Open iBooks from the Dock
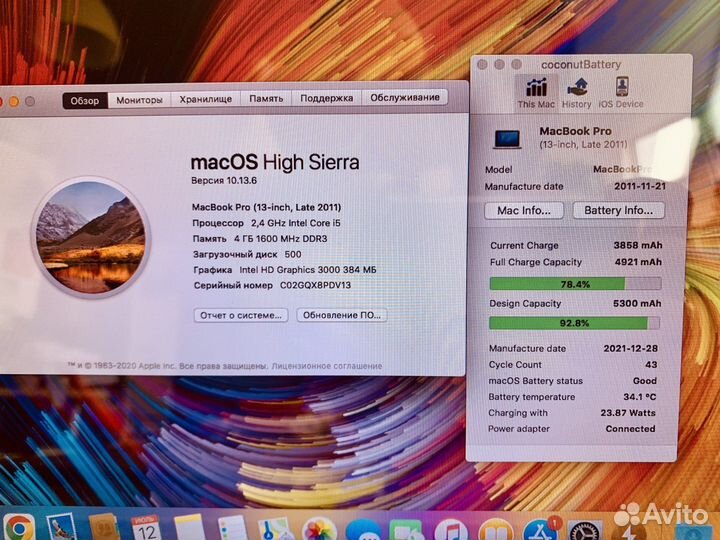The width and height of the screenshot is (720, 540). pyautogui.click(x=495, y=529)
